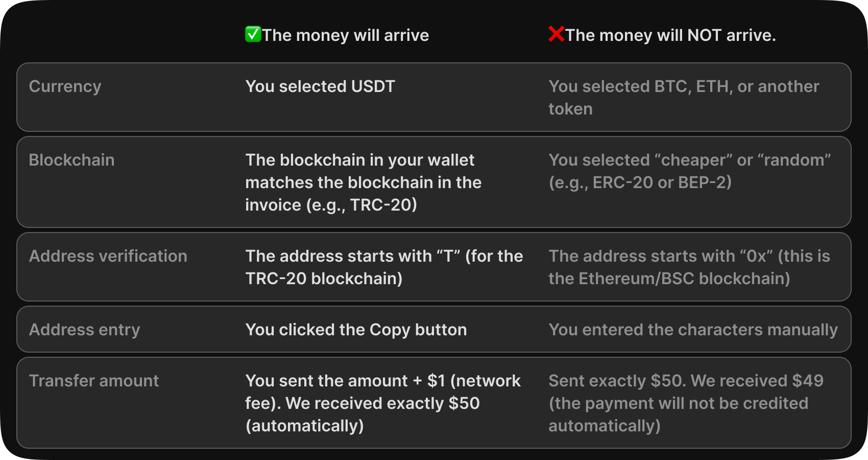Click the Currency row label
Viewport: 868px width, 460px height.
(x=65, y=86)
